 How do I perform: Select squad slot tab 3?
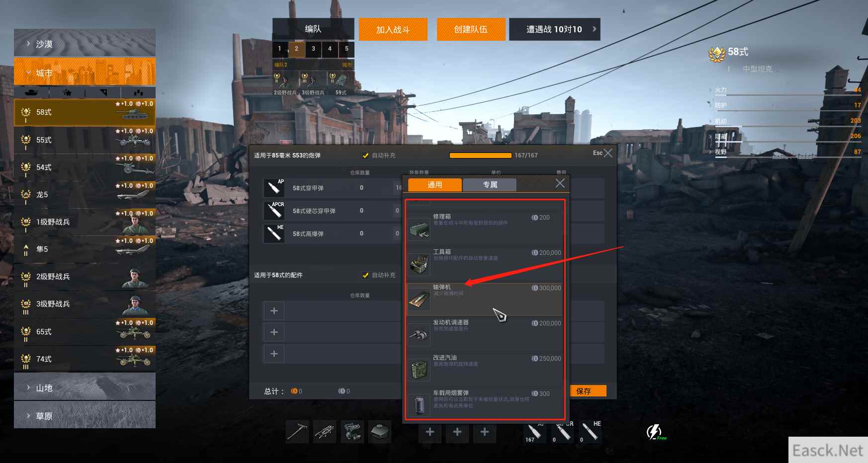[313, 49]
